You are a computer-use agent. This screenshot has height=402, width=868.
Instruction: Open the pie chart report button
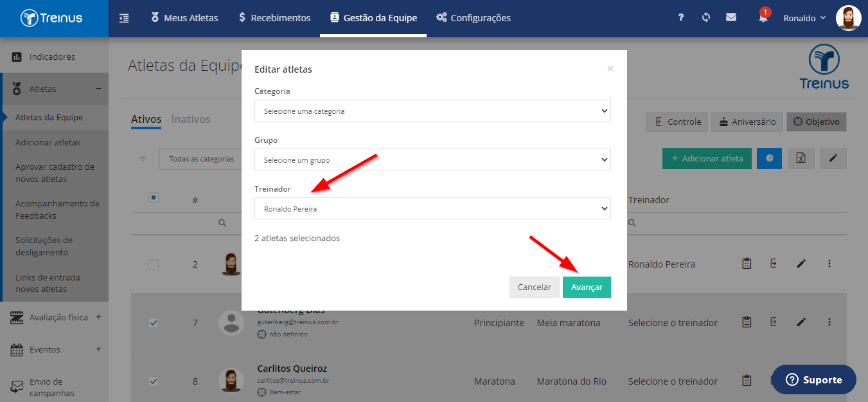pos(769,158)
